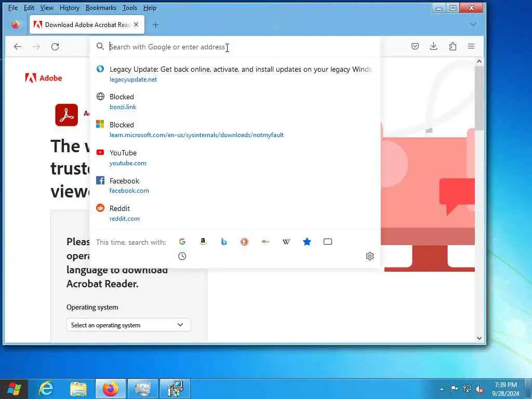Search in History clock icon
Viewport: 532px width, 399px height.
click(x=182, y=256)
